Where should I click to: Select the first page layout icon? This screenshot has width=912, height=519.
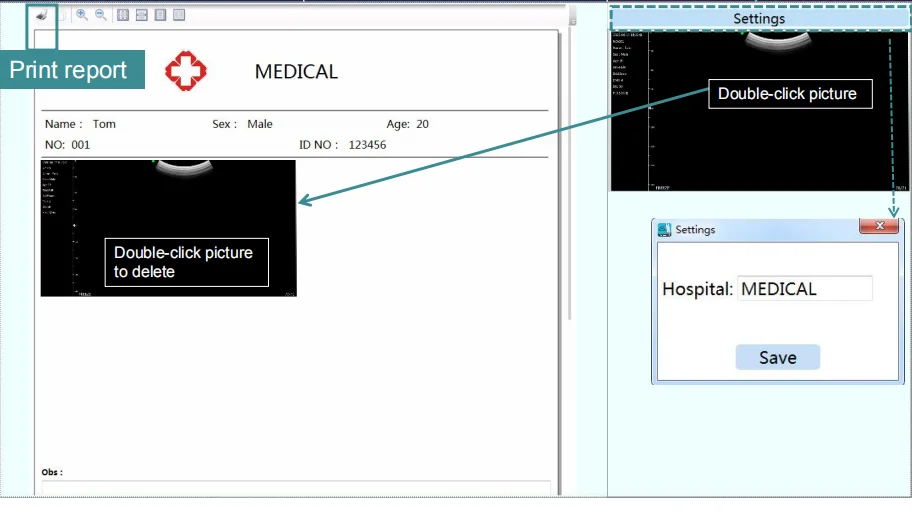(x=123, y=15)
